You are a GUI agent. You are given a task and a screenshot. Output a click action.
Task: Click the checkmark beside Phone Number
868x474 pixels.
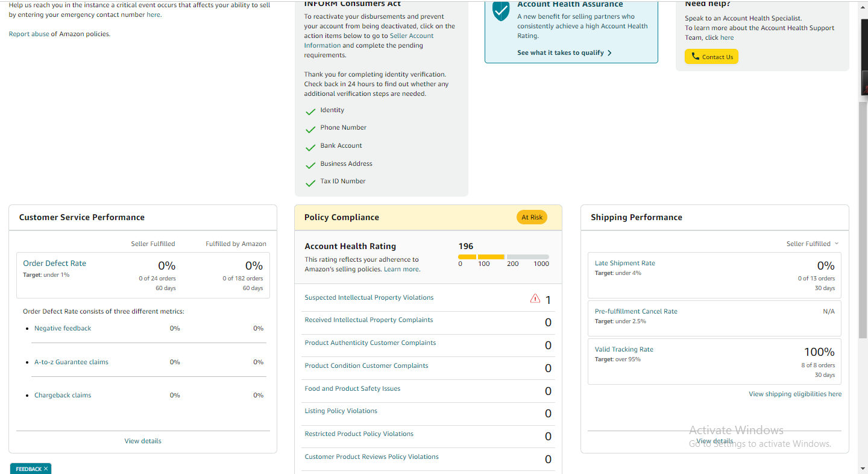click(310, 130)
